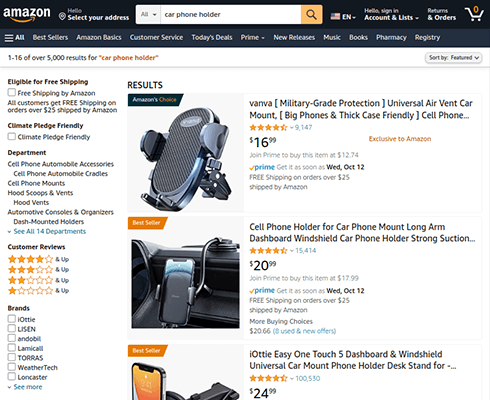
Task: Open Cell Phone Mounts department
Action: coord(36,183)
